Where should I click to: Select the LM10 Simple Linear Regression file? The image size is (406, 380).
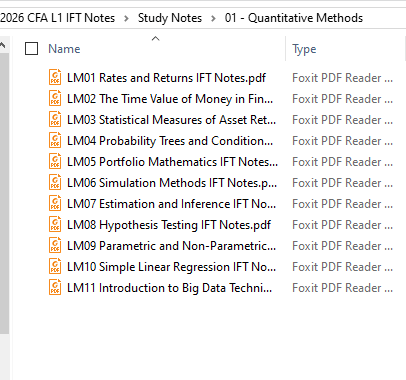click(x=172, y=267)
